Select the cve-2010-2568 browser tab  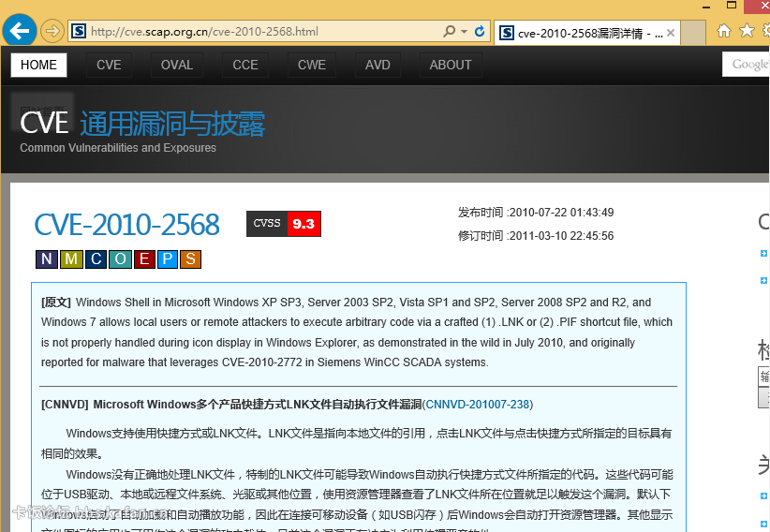point(586,33)
